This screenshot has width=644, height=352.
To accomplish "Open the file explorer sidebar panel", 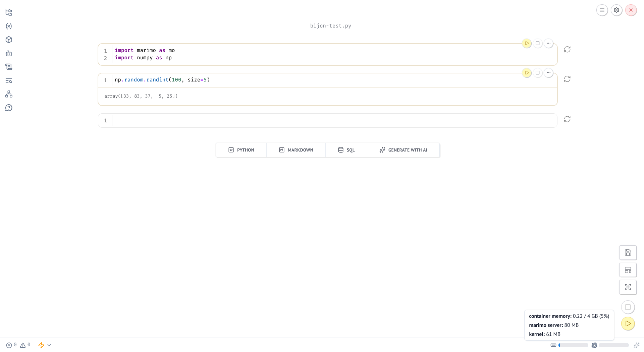I will (x=9, y=12).
